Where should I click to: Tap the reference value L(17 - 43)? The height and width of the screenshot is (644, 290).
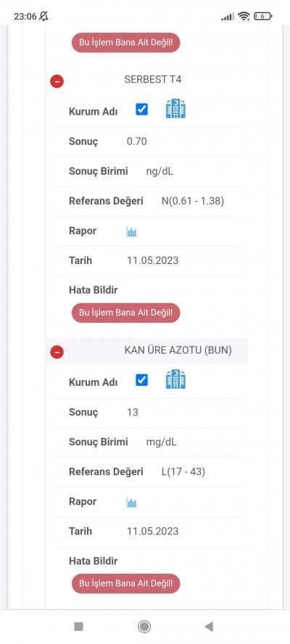pos(183,472)
